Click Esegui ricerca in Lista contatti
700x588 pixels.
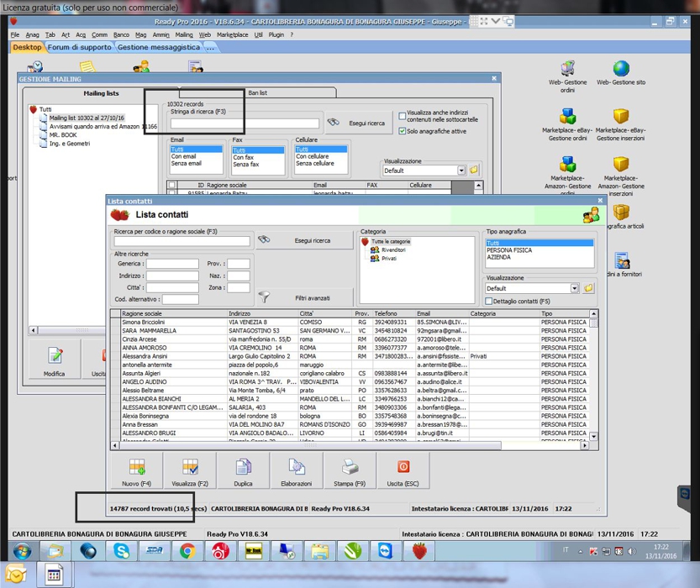click(x=305, y=240)
